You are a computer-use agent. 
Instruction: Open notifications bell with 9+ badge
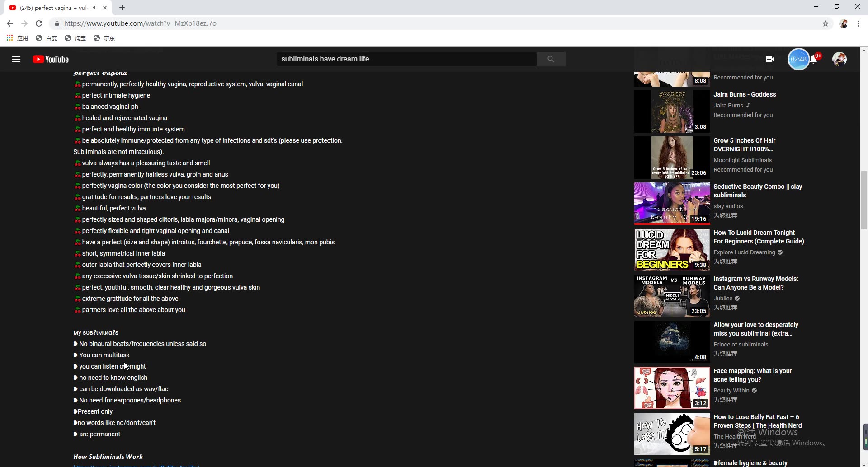coord(814,59)
